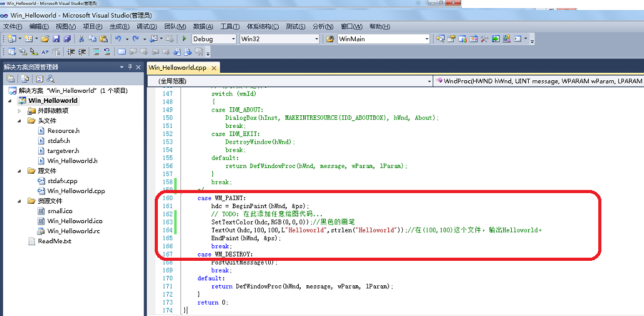This screenshot has height=316, width=644.
Task: Open the Win32 platform dropdown
Action: click(316, 39)
